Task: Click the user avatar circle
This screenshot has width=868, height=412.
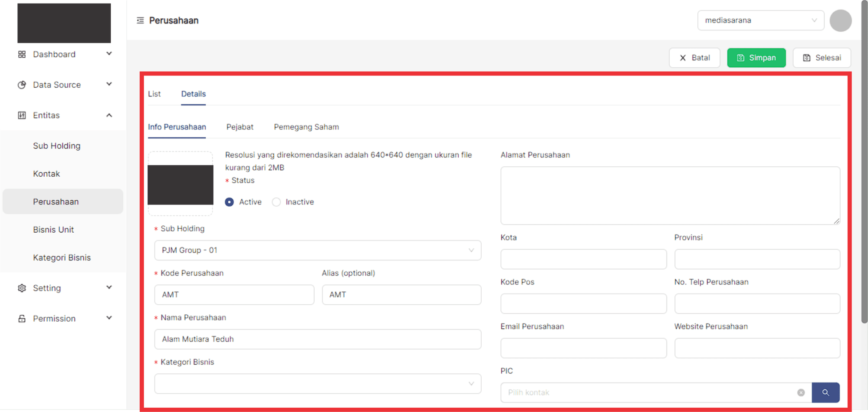Action: pyautogui.click(x=840, y=20)
